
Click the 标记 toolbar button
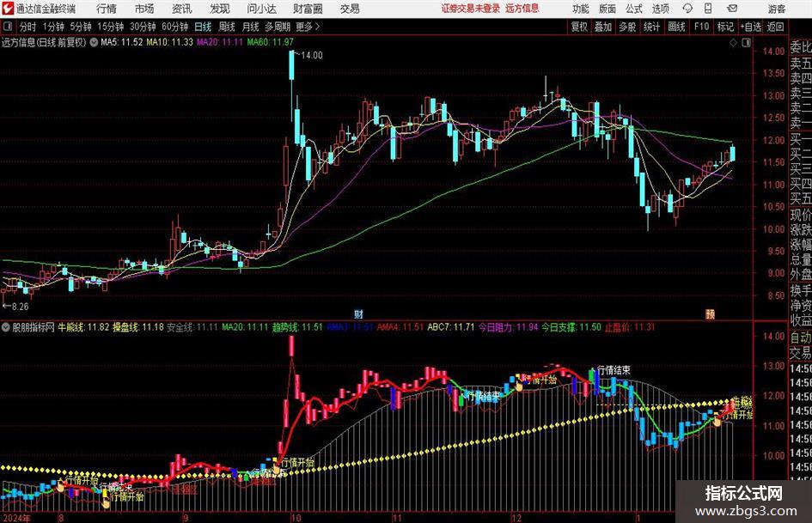[x=725, y=27]
